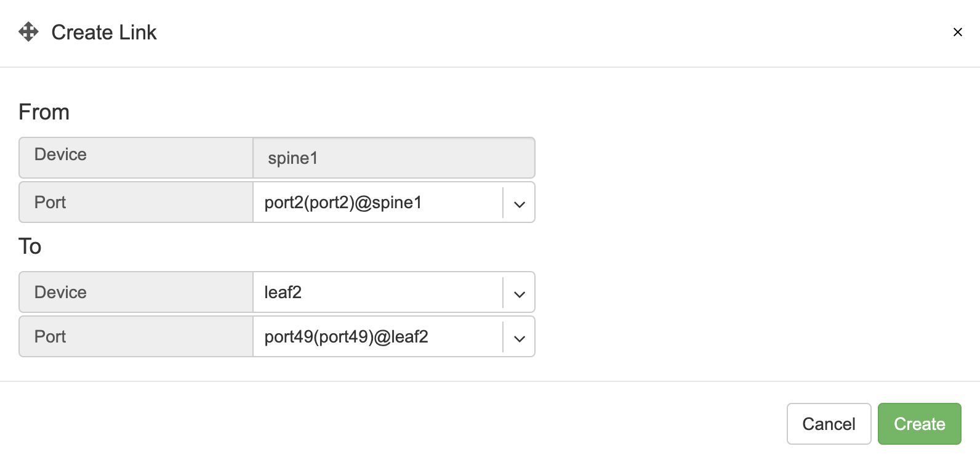Screen dimensions: 980x462
Task: Cancel the link creation
Action: point(829,424)
